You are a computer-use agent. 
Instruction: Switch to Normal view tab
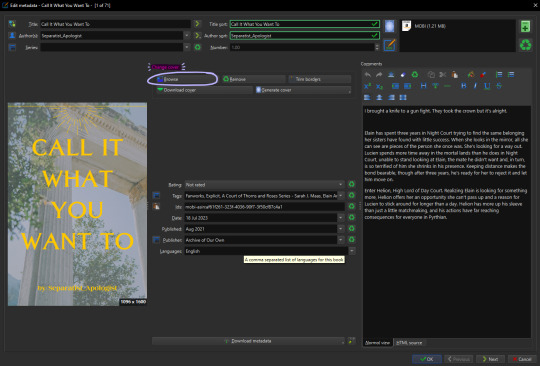[377, 343]
